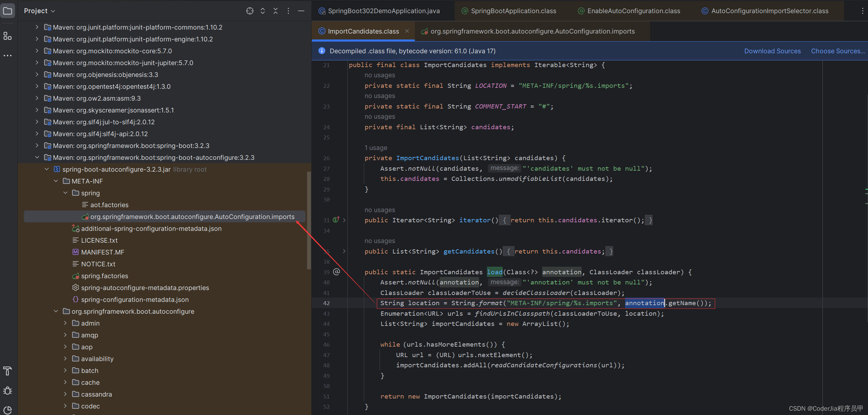Toggle visibility of spring folder under META-INF
Screen dimensions: 868x415
click(66, 193)
